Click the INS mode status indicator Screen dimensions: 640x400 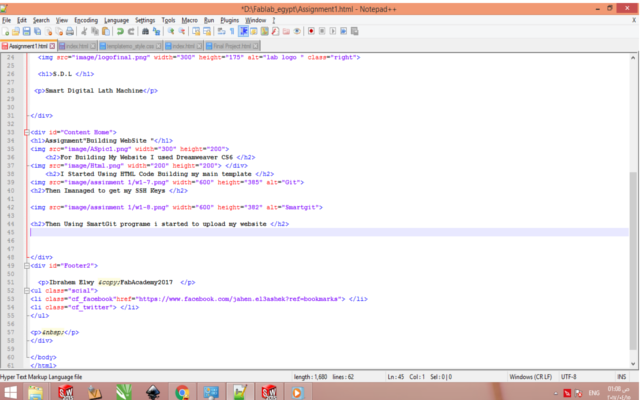(x=621, y=377)
